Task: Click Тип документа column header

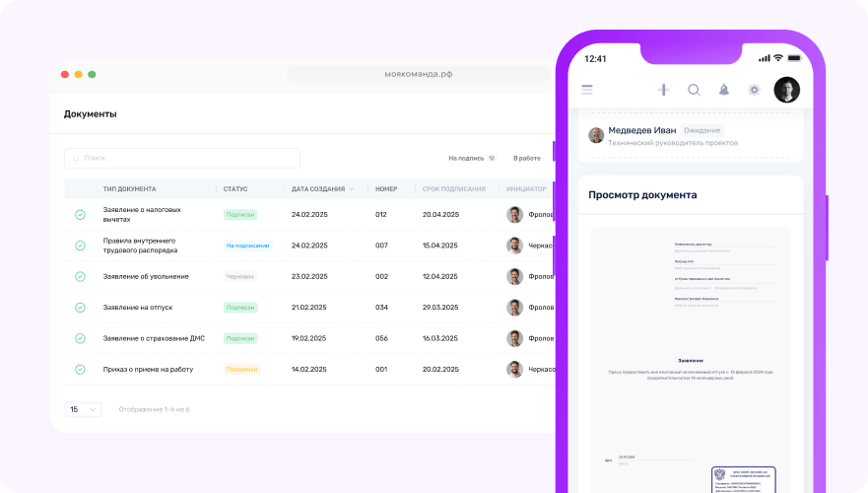Action: (x=129, y=189)
